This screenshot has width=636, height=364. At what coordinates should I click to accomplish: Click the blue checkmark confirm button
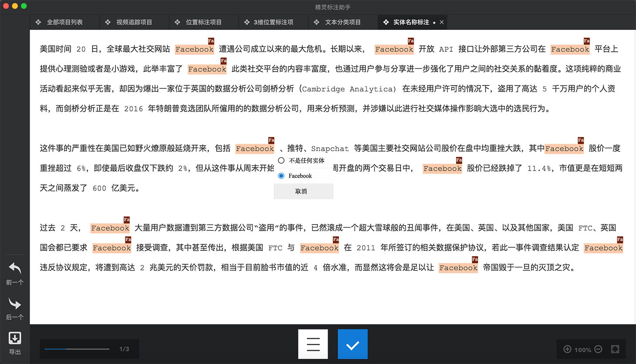[x=352, y=344]
